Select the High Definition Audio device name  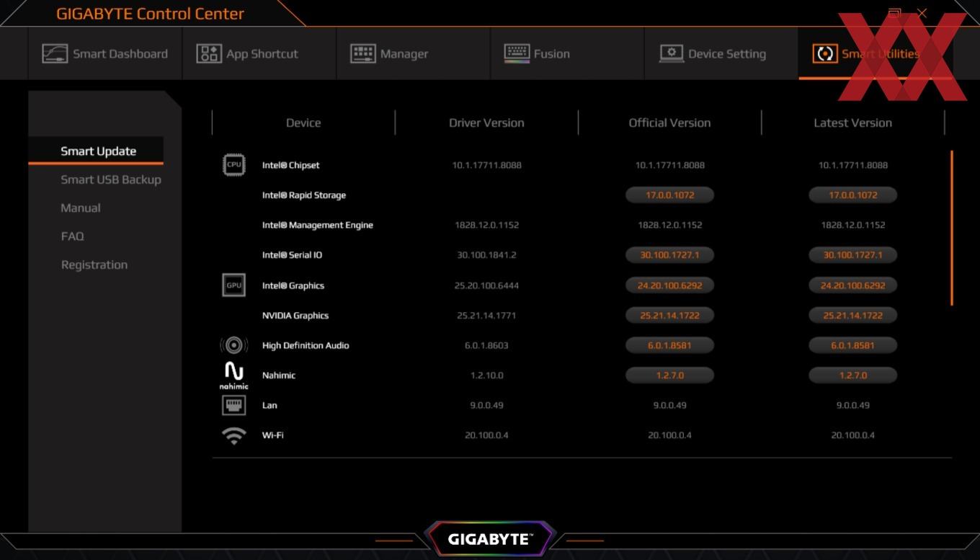tap(306, 345)
